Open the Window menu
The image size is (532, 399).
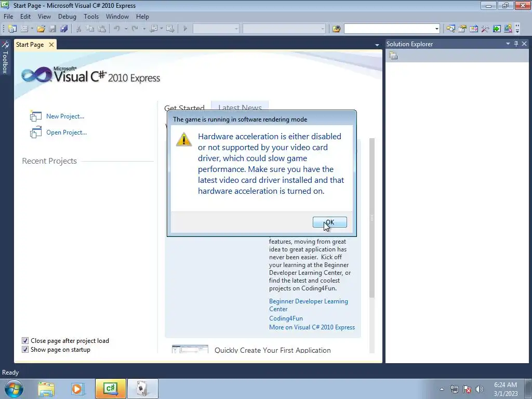117,16
